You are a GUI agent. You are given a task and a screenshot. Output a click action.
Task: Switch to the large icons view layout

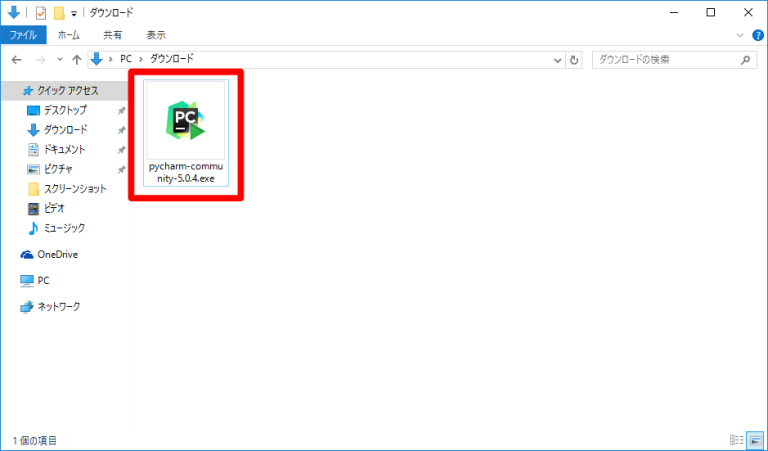[x=754, y=440]
